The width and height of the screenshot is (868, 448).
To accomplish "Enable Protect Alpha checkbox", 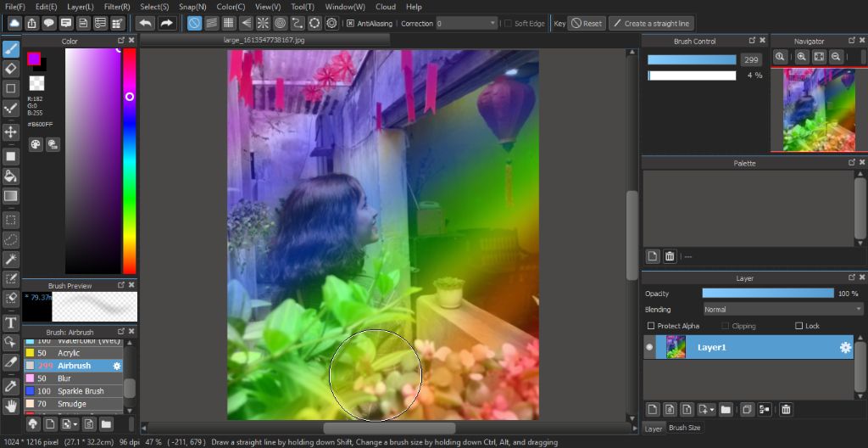I will point(651,326).
